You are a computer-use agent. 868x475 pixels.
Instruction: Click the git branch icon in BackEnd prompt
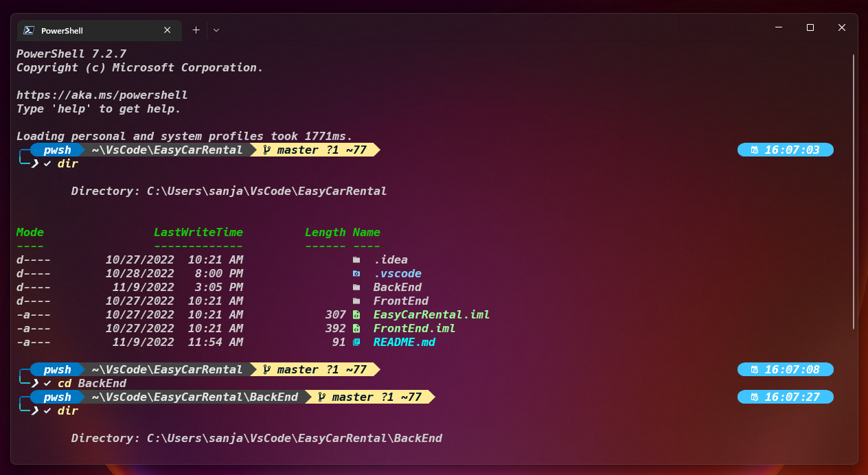pyautogui.click(x=322, y=397)
